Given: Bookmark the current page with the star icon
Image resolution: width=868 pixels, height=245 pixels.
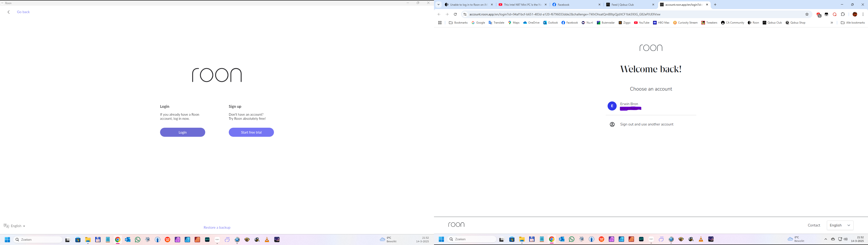Looking at the screenshot, I should 807,14.
